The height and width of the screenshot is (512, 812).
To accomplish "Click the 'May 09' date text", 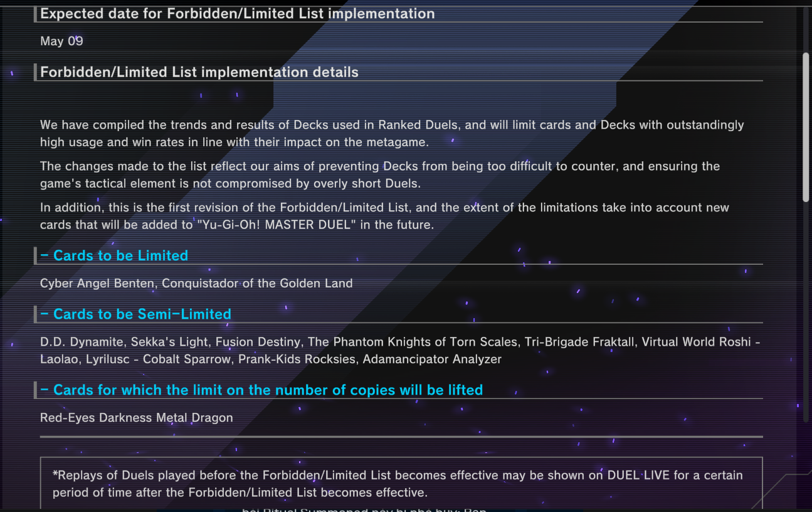I will (x=61, y=41).
